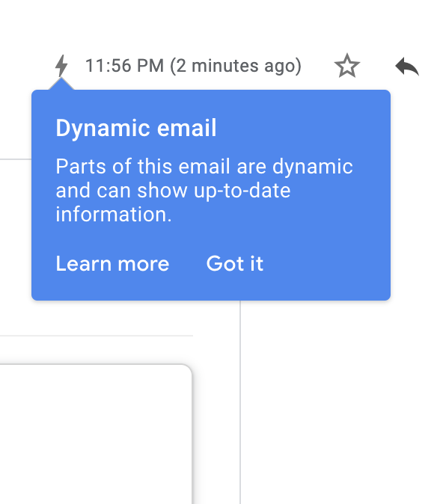Click the dynamic email lightning bolt icon
Image resolution: width=440 pixels, height=504 pixels.
pyautogui.click(x=61, y=66)
